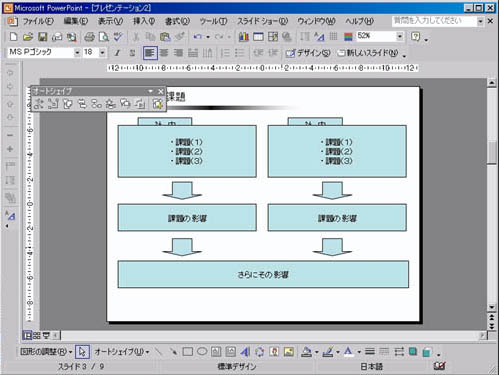Click the vertical scrollbar down arrow
This screenshot has width=499, height=375.
point(492,307)
